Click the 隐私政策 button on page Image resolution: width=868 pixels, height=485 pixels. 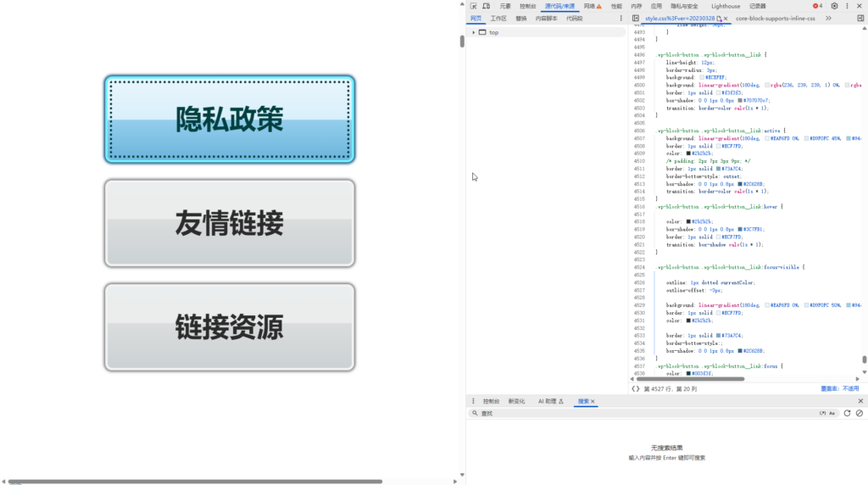click(230, 119)
